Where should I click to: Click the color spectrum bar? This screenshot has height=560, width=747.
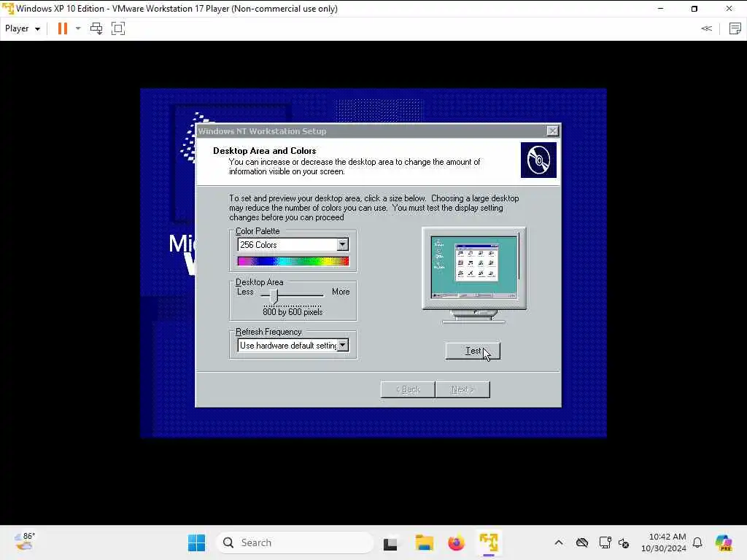[293, 261]
